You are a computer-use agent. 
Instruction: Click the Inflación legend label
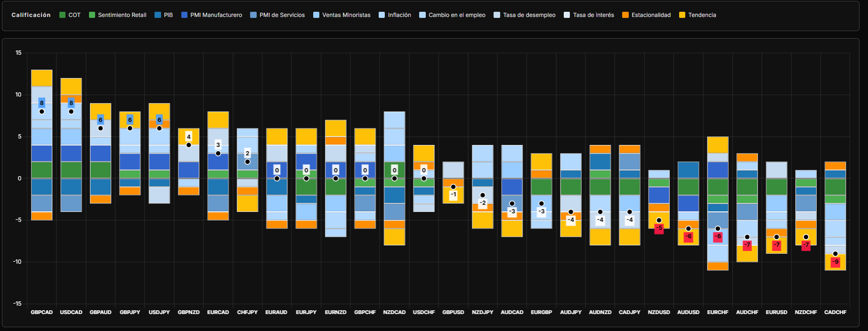click(x=399, y=15)
